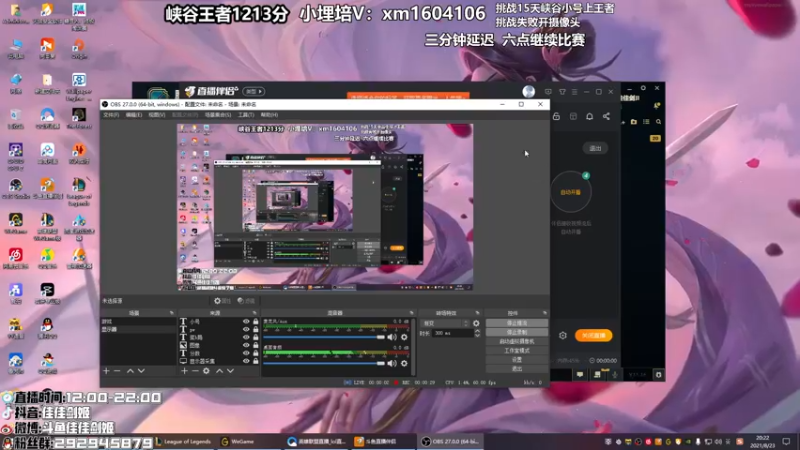This screenshot has height=450, width=800.
Task: Expand mode pill beside 直播伴侣 logo
Action: tap(254, 91)
